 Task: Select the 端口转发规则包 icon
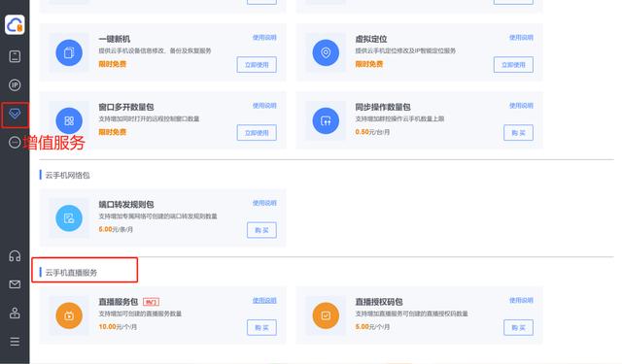pos(69,218)
